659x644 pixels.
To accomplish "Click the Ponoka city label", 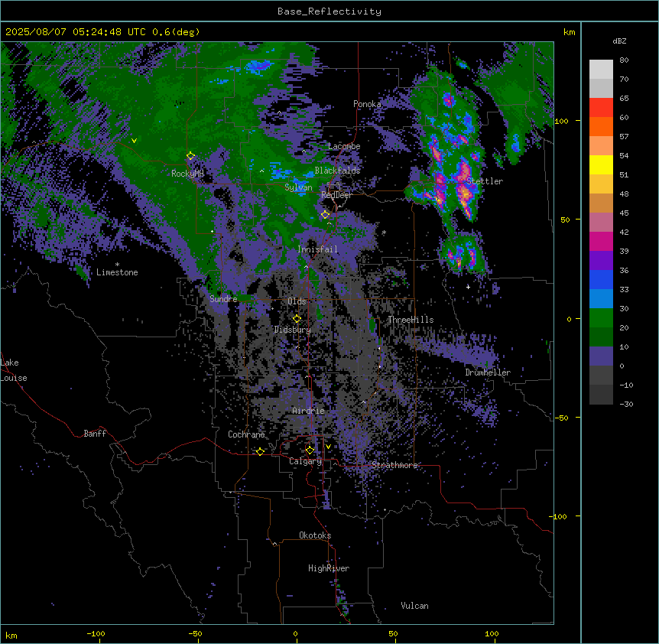I will 367,104.
